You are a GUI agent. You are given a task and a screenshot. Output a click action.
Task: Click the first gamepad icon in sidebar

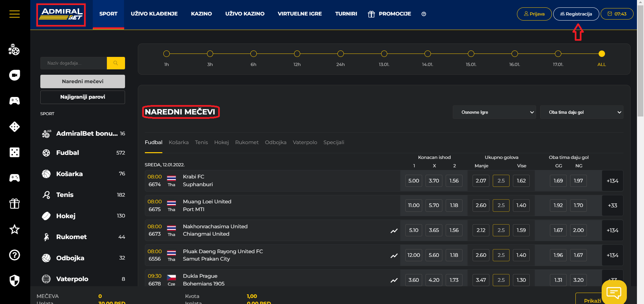tap(14, 101)
